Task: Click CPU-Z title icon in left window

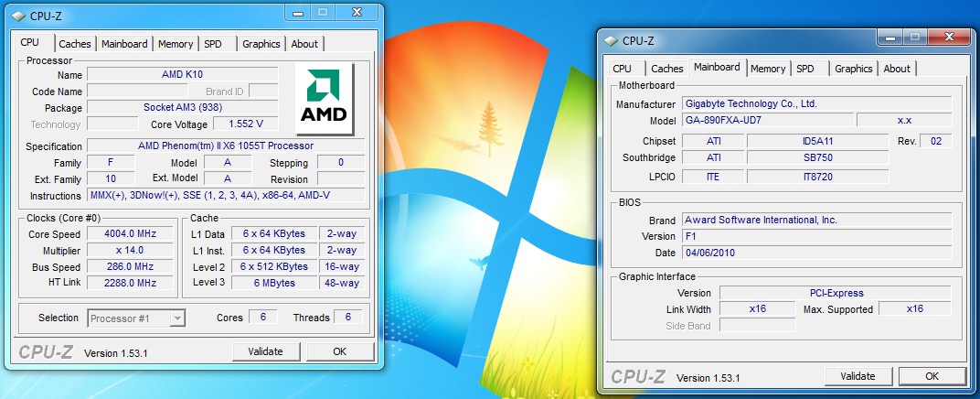Action: click(18, 16)
